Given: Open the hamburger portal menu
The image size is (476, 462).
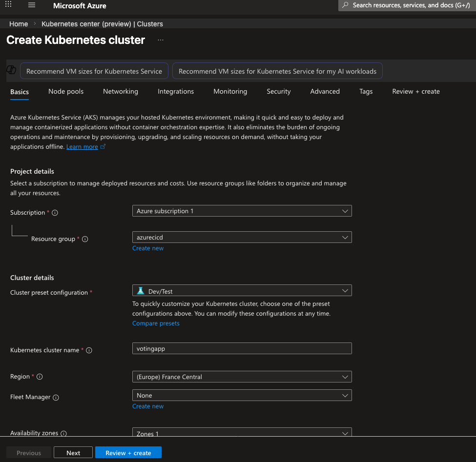Looking at the screenshot, I should (32, 5).
